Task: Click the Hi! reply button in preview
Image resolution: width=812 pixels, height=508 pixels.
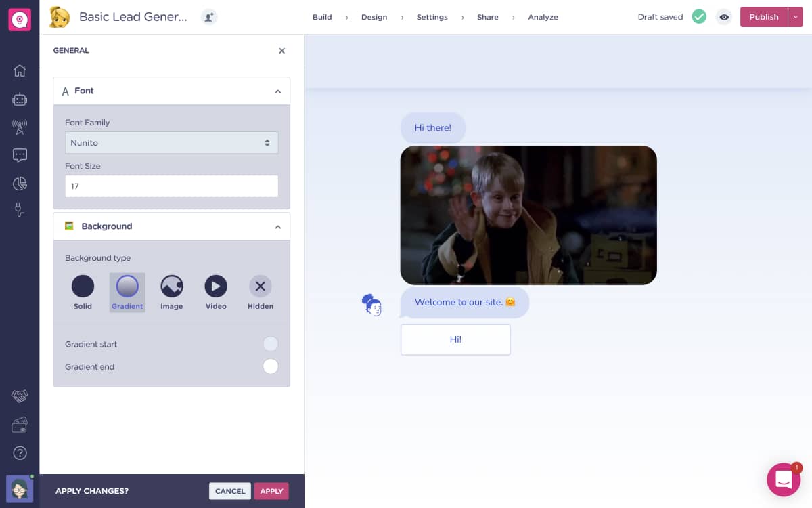Action: 455,339
